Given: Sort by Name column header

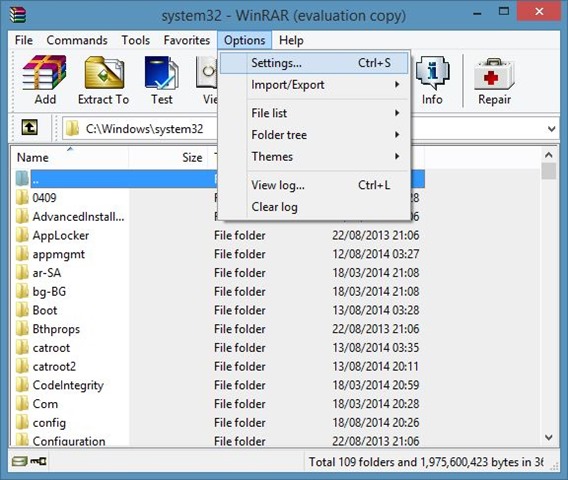Looking at the screenshot, I should pos(69,157).
